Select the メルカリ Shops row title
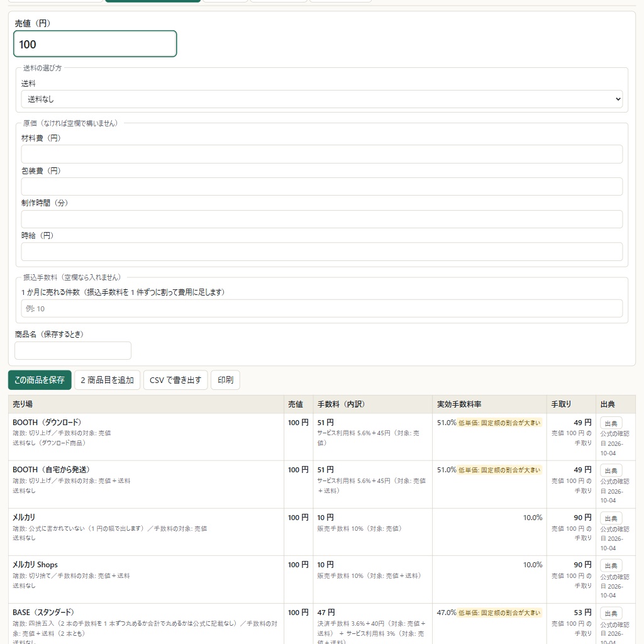This screenshot has width=644, height=644. click(x=35, y=565)
